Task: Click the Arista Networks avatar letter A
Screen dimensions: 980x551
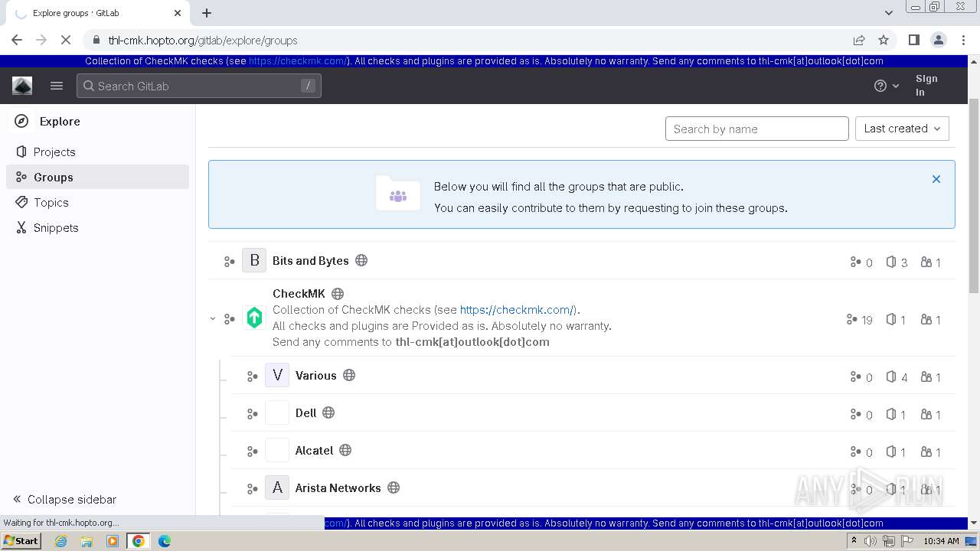Action: (277, 487)
